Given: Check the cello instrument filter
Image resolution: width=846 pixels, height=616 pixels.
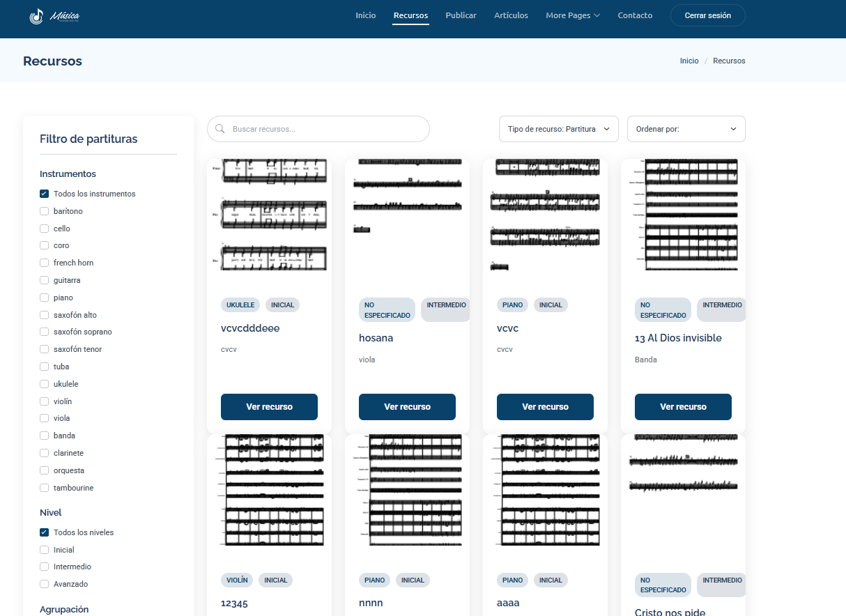Looking at the screenshot, I should [x=44, y=229].
